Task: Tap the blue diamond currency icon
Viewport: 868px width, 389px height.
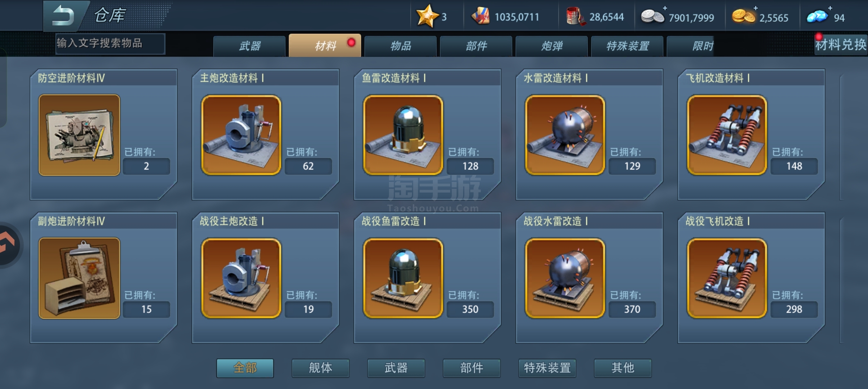Action: click(817, 17)
